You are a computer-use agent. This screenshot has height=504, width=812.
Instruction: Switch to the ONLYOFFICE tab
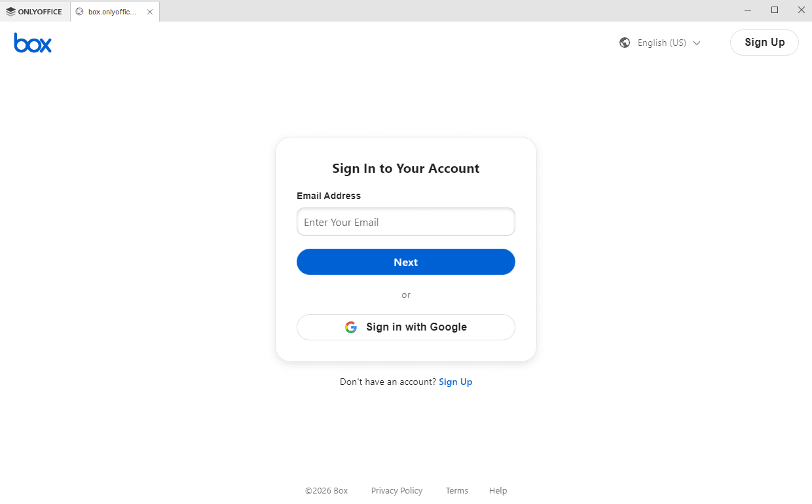point(35,11)
